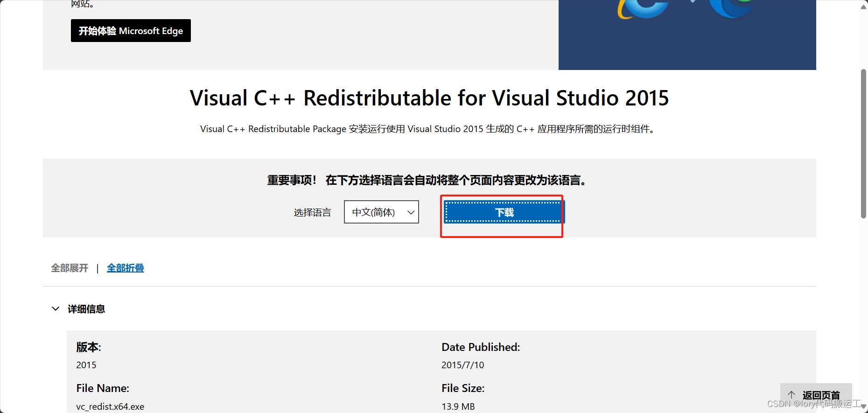Screen dimensions: 868x413
Task: Open the 中文(简体) language dropdown
Action: coord(381,212)
